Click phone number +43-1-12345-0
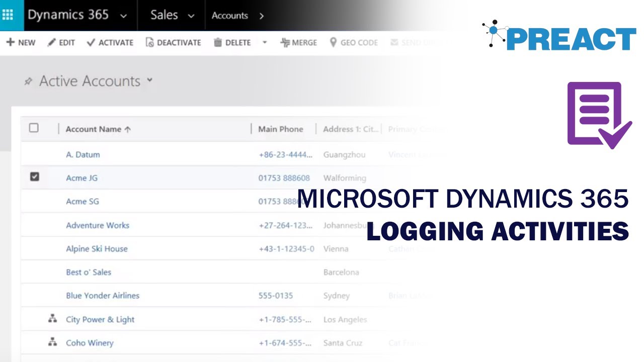The height and width of the screenshot is (362, 644). [x=287, y=249]
